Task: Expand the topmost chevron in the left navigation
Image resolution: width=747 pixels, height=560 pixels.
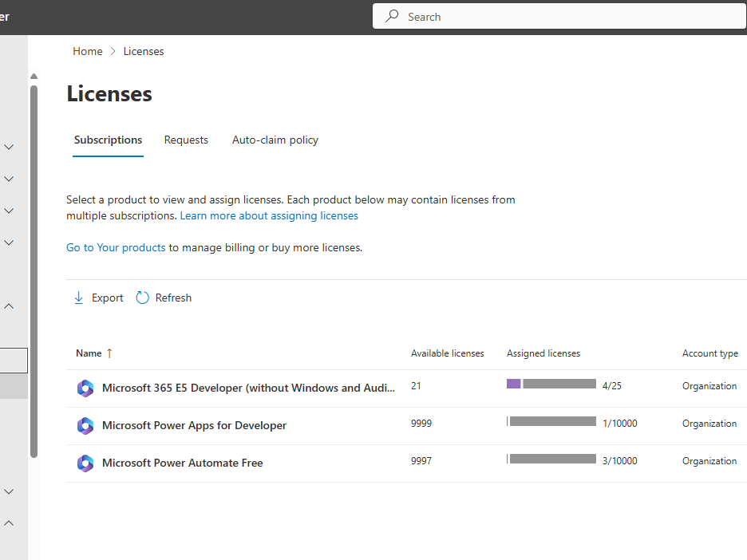Action: coord(10,147)
